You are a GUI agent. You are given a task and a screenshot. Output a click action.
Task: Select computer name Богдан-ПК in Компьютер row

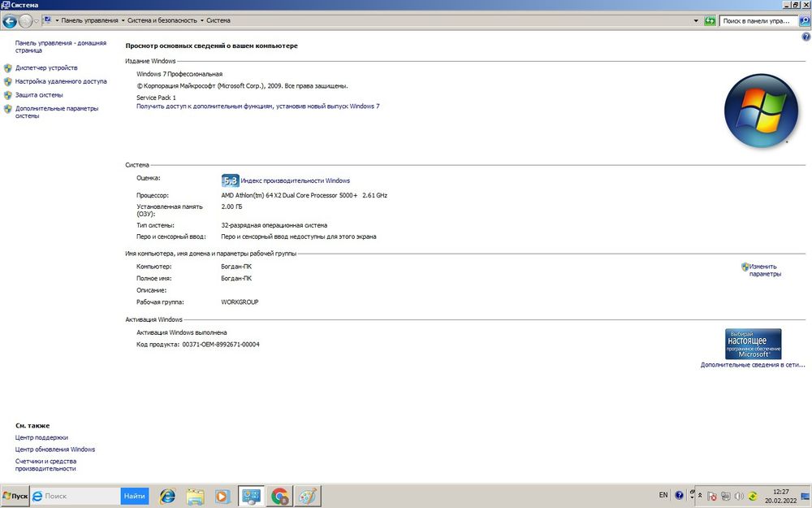[x=236, y=267]
